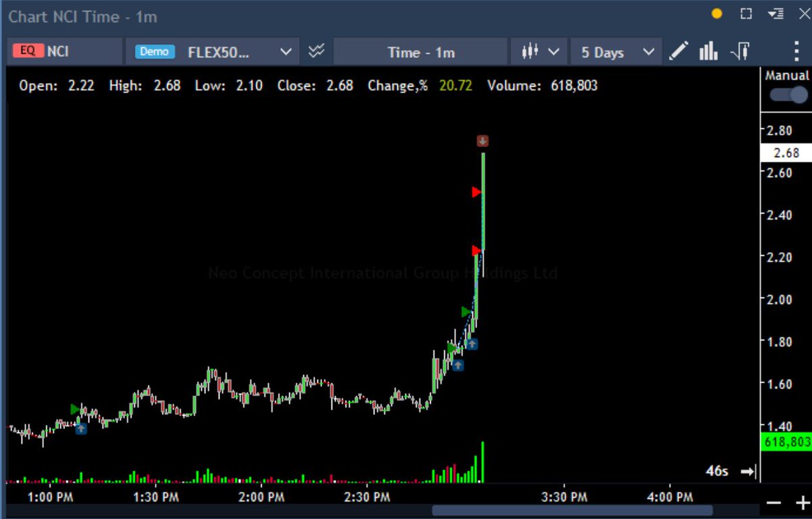Click the red down-arrow marker atop candle

tap(482, 141)
